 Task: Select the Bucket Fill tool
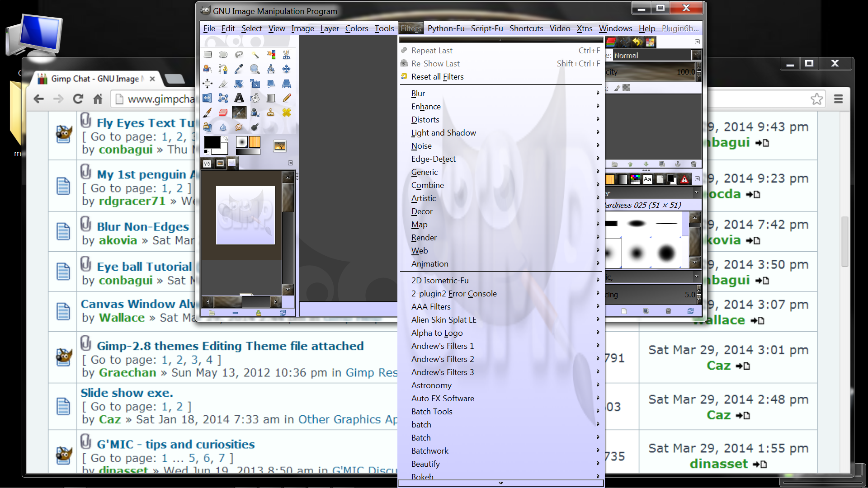[x=255, y=98]
